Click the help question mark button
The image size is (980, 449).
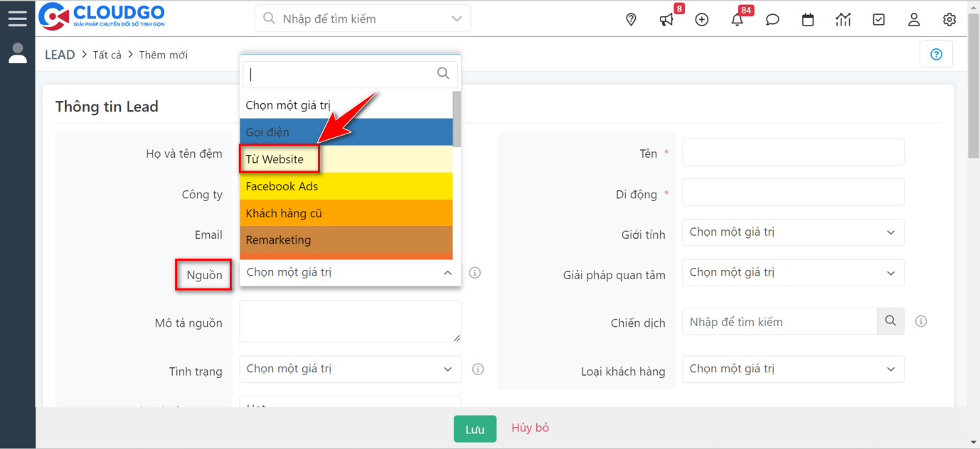click(936, 54)
